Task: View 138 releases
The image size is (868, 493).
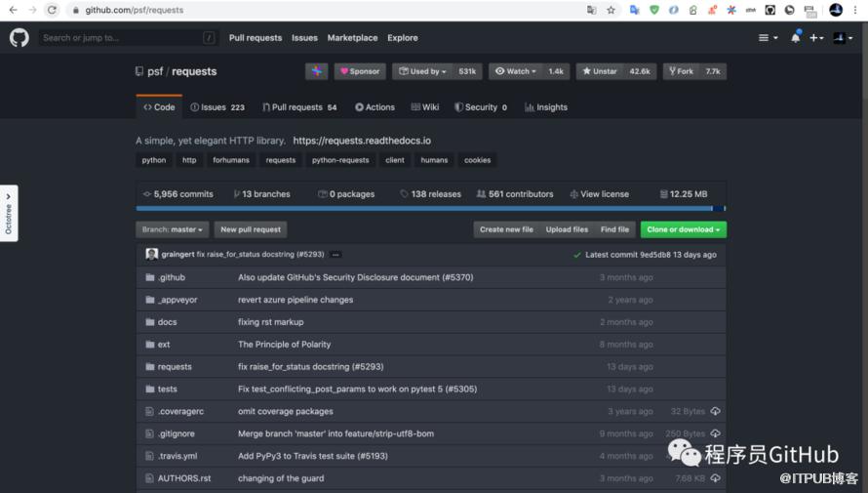Action: 431,194
